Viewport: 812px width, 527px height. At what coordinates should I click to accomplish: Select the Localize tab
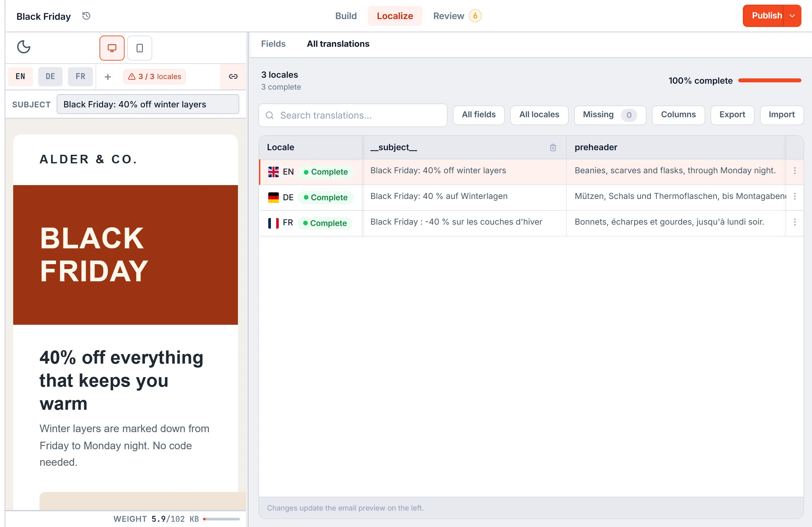click(395, 16)
